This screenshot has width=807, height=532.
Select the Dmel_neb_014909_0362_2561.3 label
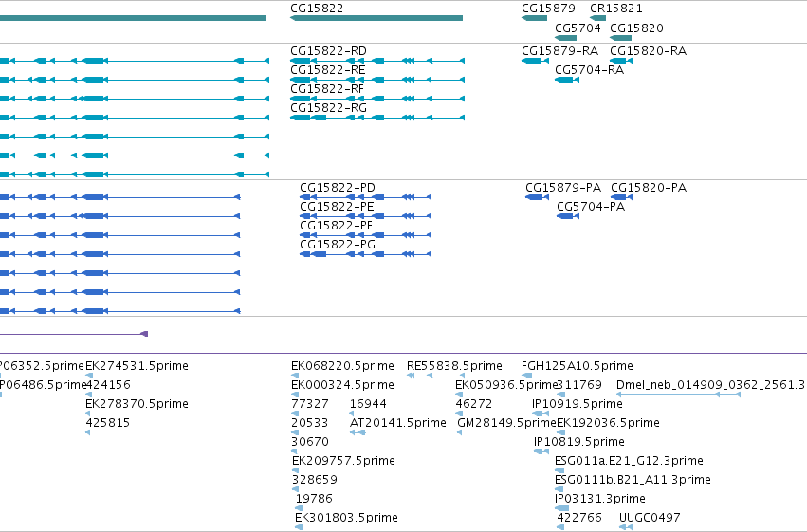(711, 385)
